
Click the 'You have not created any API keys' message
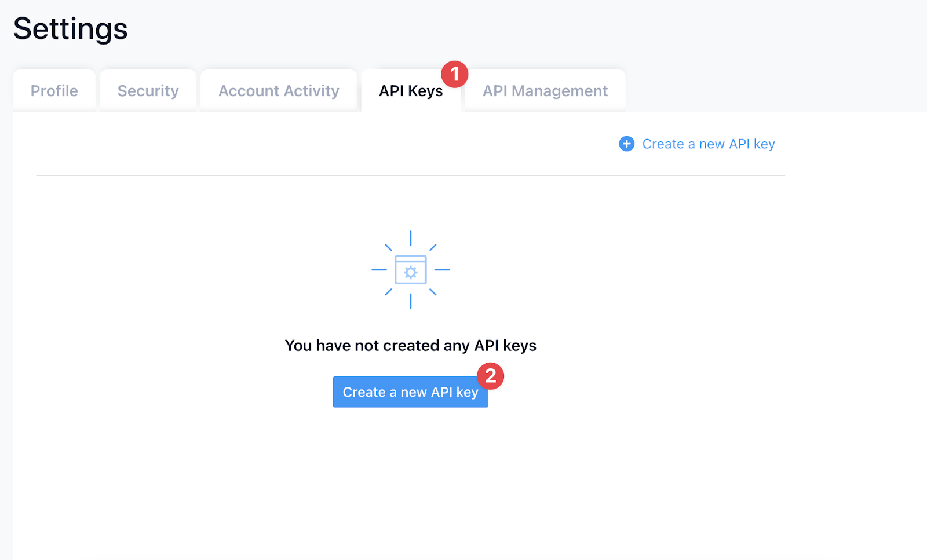410,346
